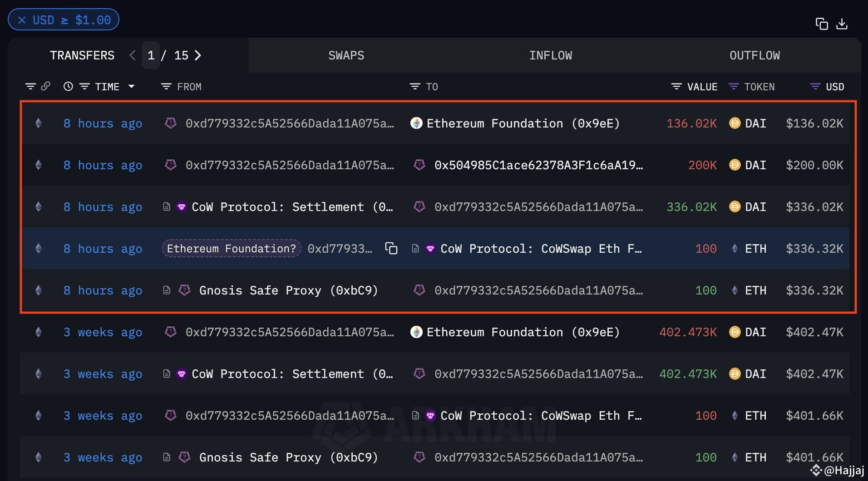The width and height of the screenshot is (868, 481).
Task: Select the 200K value cell
Action: [x=702, y=165]
